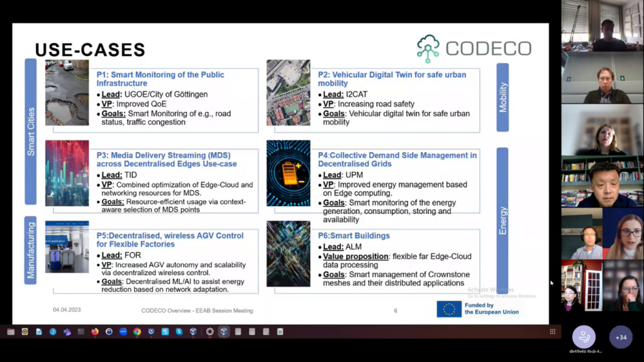This screenshot has height=362, width=644.
Task: Click the aerial city image for P2
Action: 288,93
